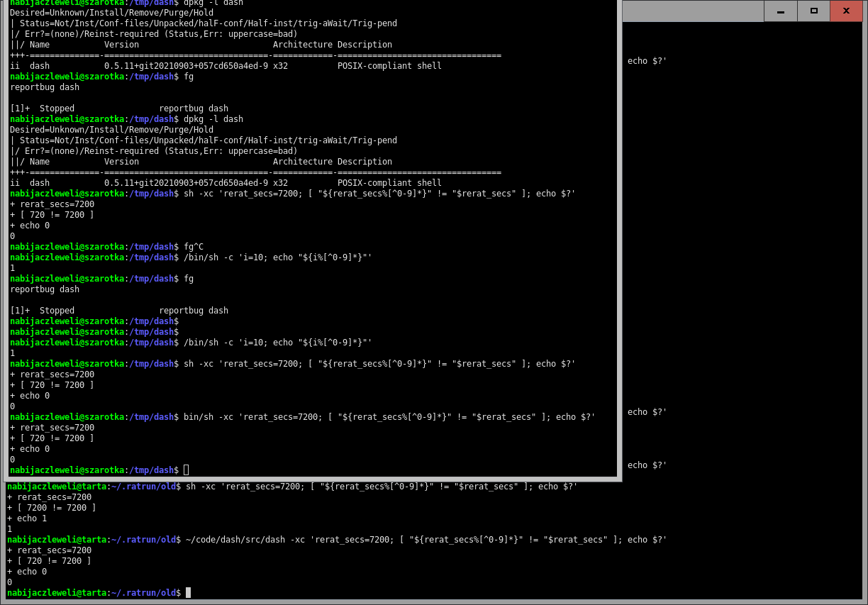Viewport: 868px width, 605px height.
Task: Click the ~/.ratrun/old path in the bottom prompt
Action: click(x=143, y=593)
